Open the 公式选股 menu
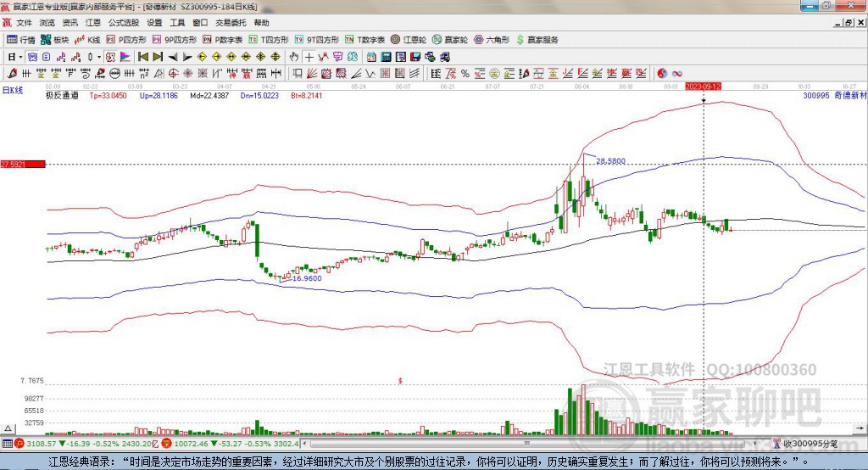This screenshot has width=868, height=470. click(x=124, y=23)
